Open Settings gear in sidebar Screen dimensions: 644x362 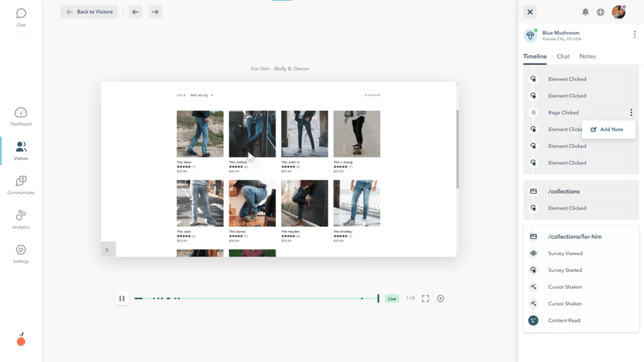pos(21,253)
